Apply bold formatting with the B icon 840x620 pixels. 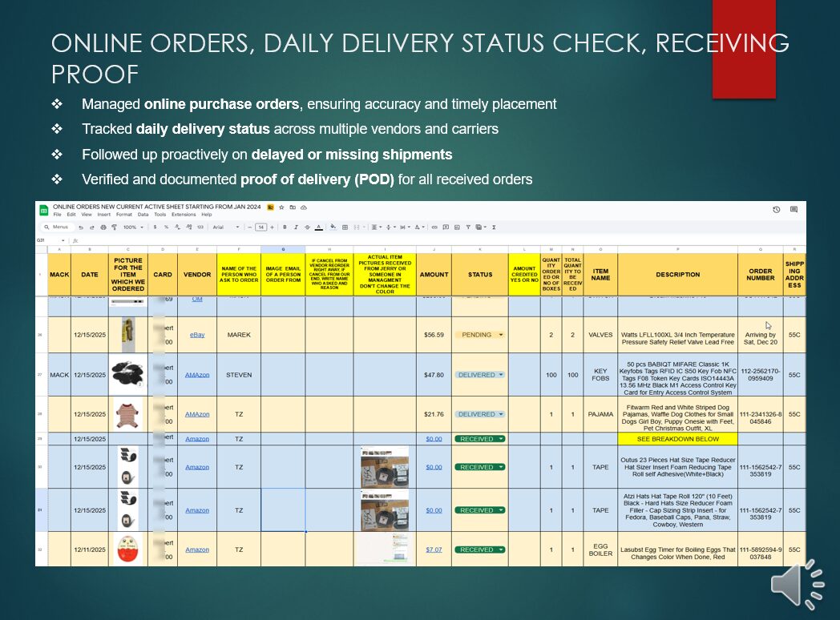coord(285,227)
